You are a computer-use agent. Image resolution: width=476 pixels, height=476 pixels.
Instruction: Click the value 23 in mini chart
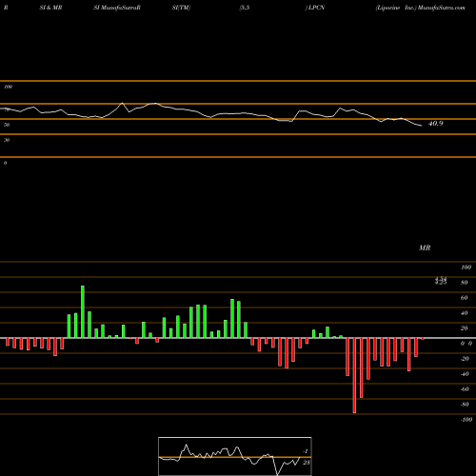tap(307, 463)
